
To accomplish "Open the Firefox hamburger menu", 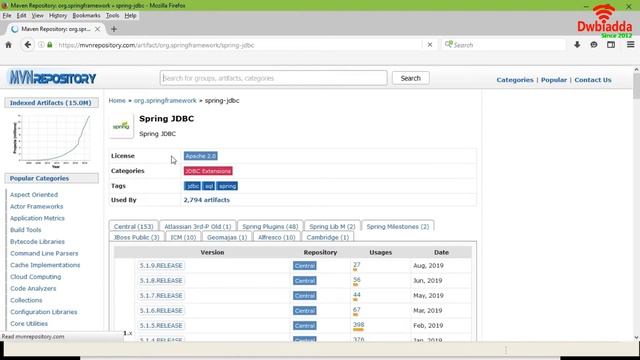I will click(630, 45).
